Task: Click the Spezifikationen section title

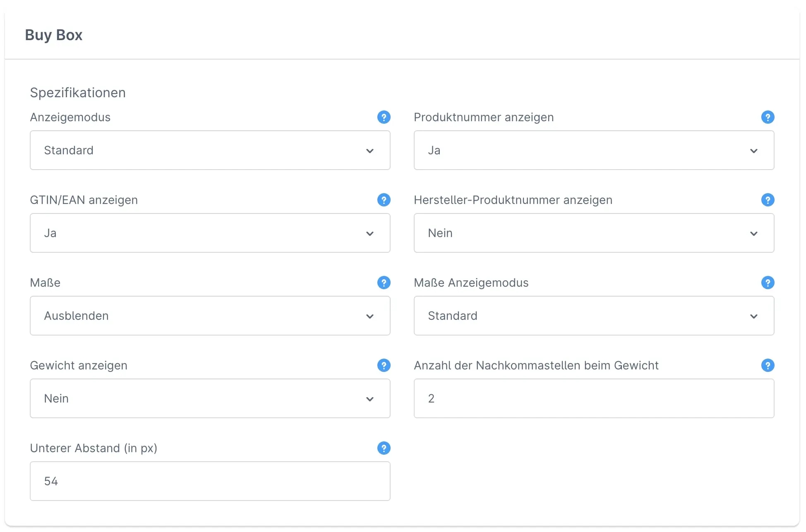Action: pyautogui.click(x=78, y=93)
